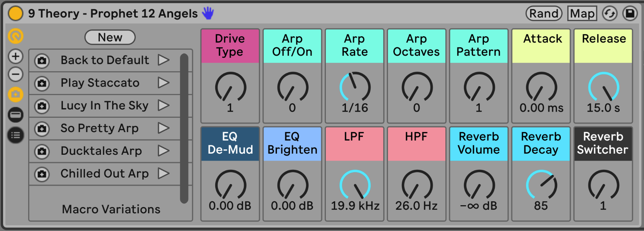Click the rack title 9 Theory - Prophet 12 Angels

(x=113, y=13)
